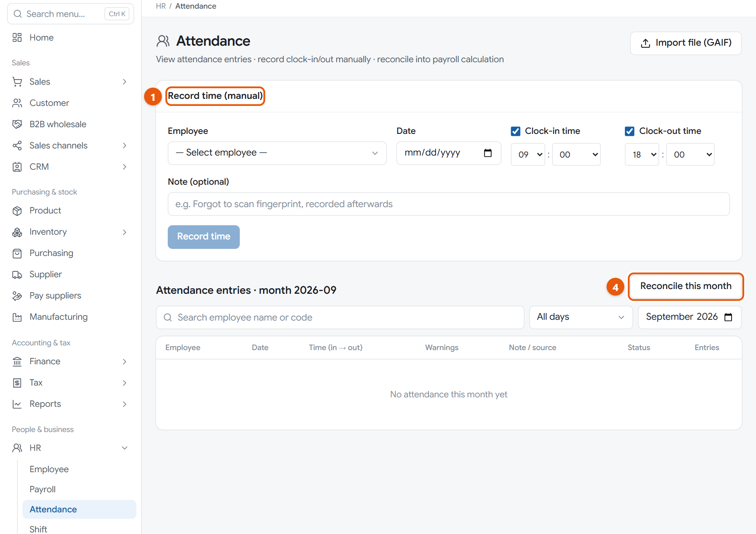Click the Supplier truck icon

click(x=17, y=274)
